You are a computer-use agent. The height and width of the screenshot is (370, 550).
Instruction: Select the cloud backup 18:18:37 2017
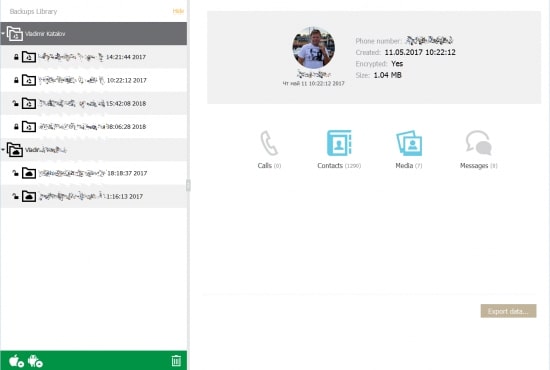pyautogui.click(x=94, y=173)
